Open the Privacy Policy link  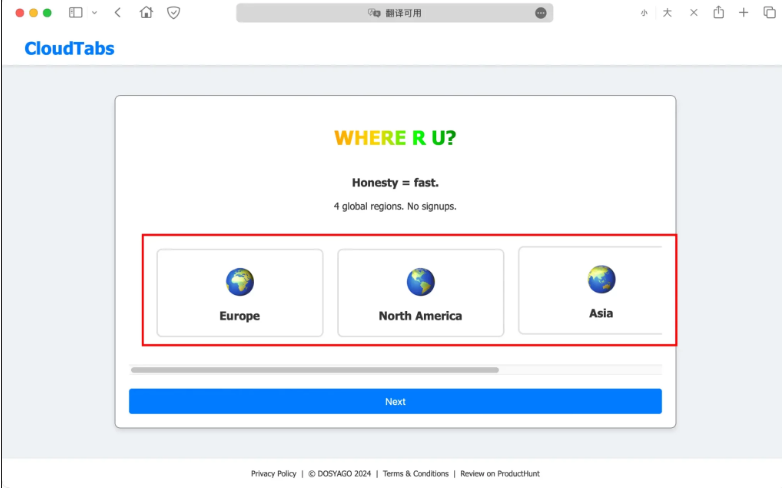point(273,474)
